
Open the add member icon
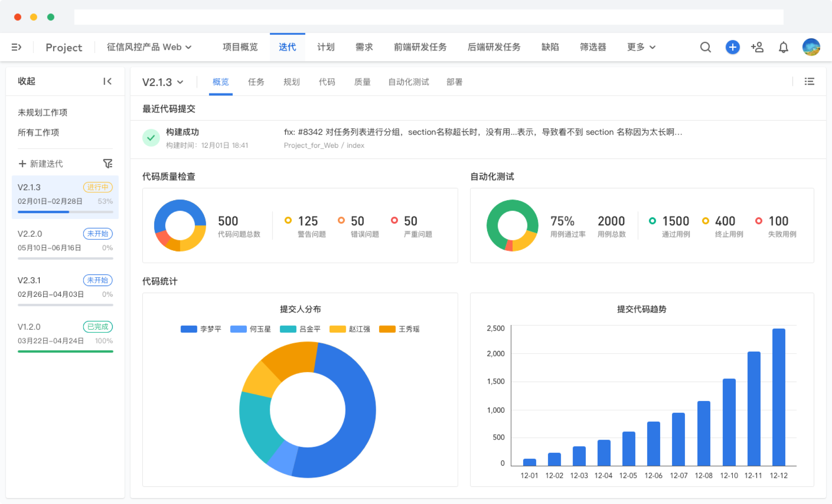[x=757, y=47]
